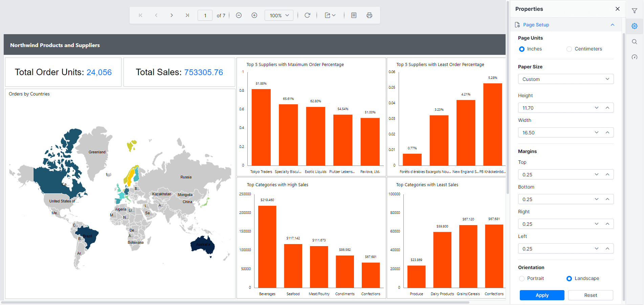Open the filter panel icon
This screenshot has height=305, width=644.
[635, 11]
